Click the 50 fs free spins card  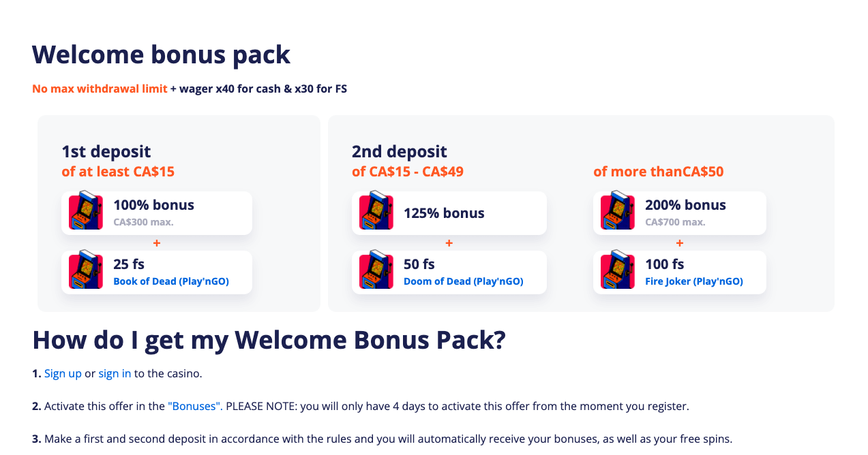click(449, 272)
